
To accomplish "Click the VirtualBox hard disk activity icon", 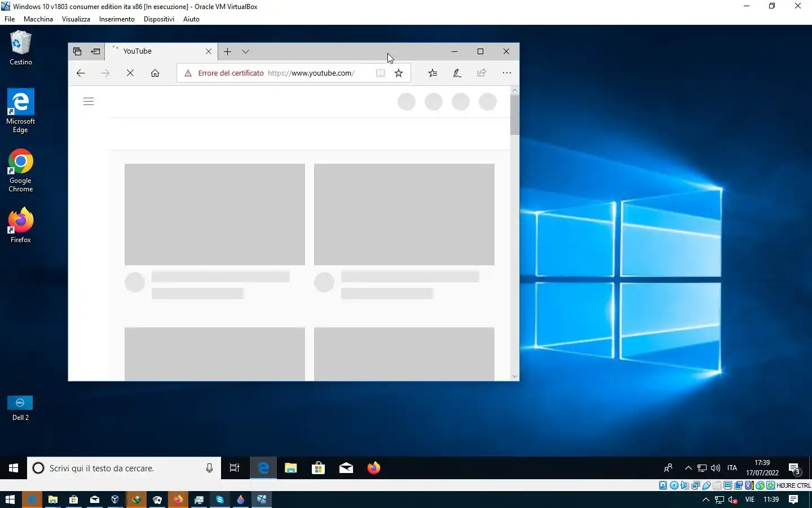I will [663, 485].
